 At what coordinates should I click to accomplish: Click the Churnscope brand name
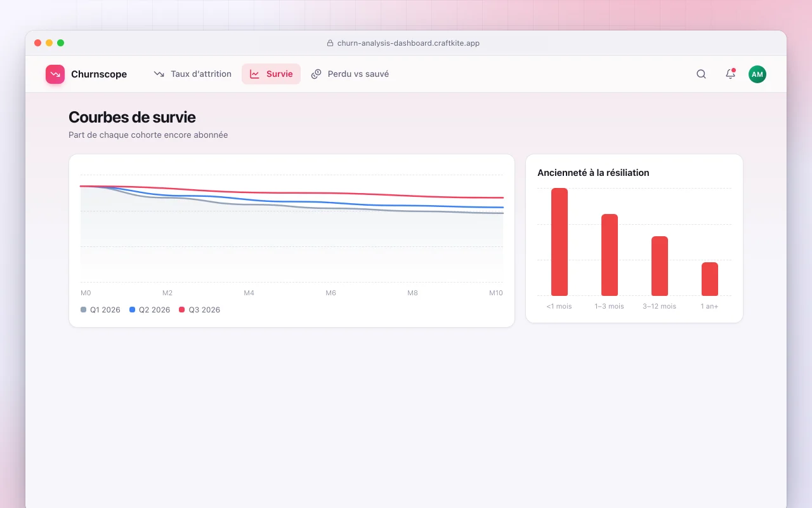pyautogui.click(x=99, y=74)
